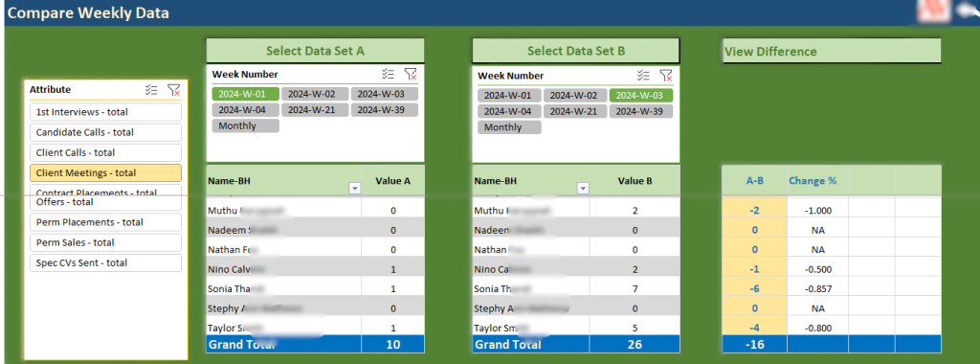Choose 2024-W-21 in Data Set B
The width and height of the screenshot is (980, 364).
pos(575,111)
